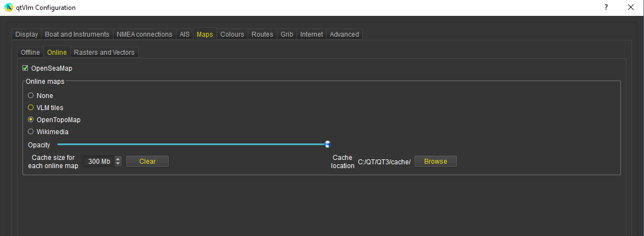Click the Cache location label
644x236 pixels.
coord(343,162)
